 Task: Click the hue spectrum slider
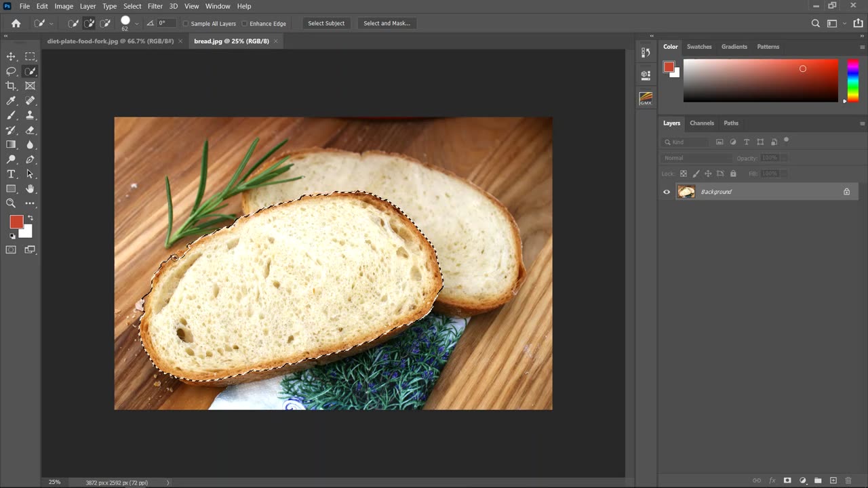[x=853, y=81]
